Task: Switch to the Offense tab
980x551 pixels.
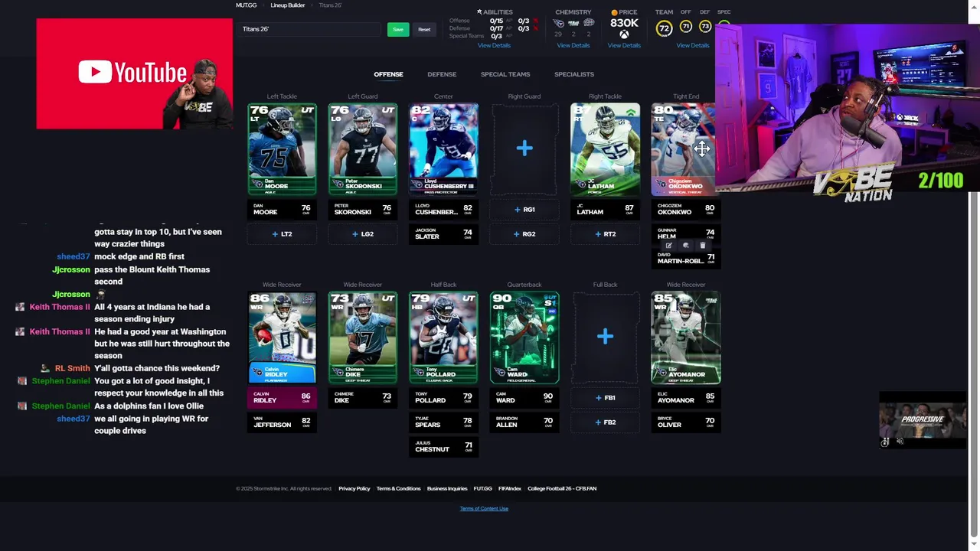Action: (388, 74)
